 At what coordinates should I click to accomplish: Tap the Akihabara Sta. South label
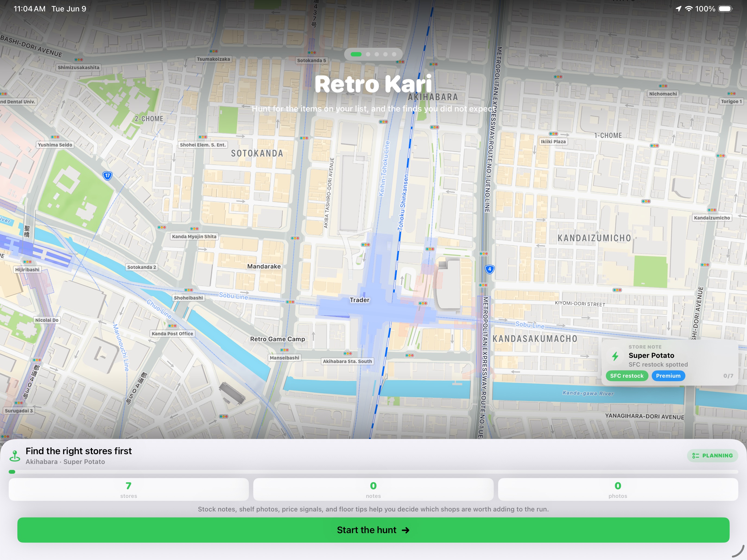[347, 361]
